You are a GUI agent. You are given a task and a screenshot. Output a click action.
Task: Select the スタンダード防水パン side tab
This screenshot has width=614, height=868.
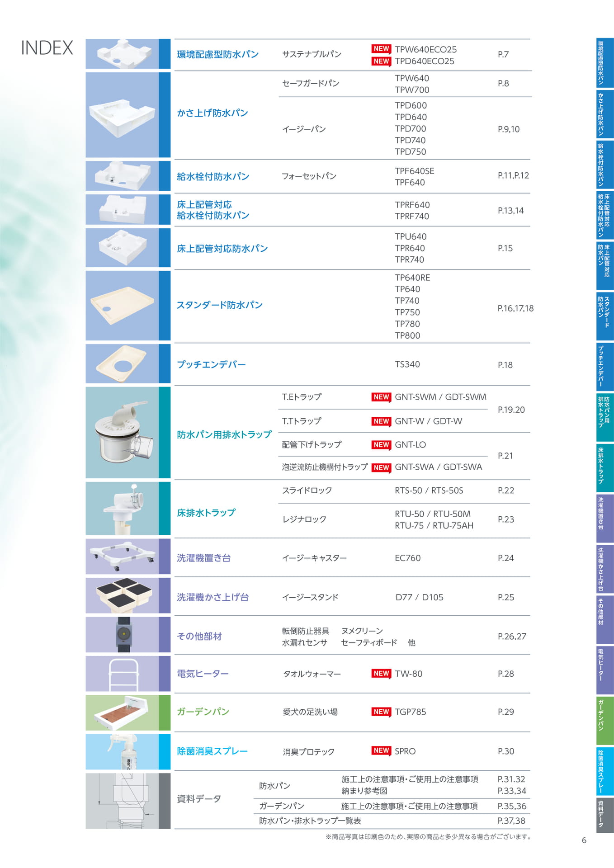point(605,316)
